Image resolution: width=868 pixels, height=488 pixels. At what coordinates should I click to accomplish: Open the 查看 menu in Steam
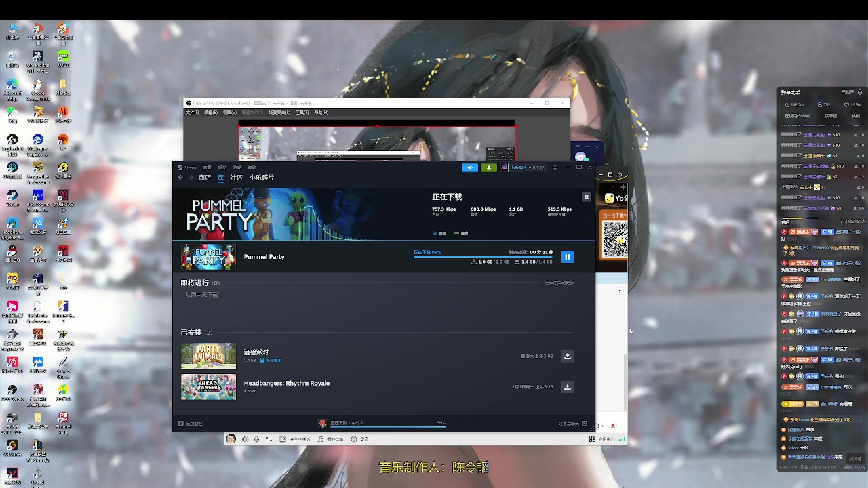click(208, 167)
